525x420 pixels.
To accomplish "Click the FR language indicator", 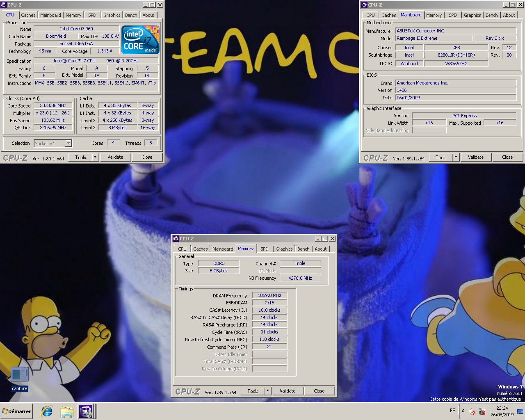I will [x=452, y=411].
